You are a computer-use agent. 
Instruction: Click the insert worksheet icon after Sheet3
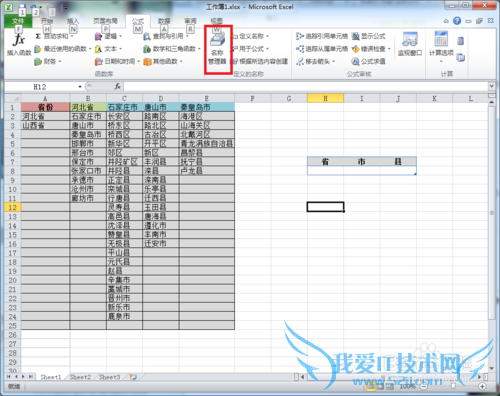pyautogui.click(x=133, y=377)
